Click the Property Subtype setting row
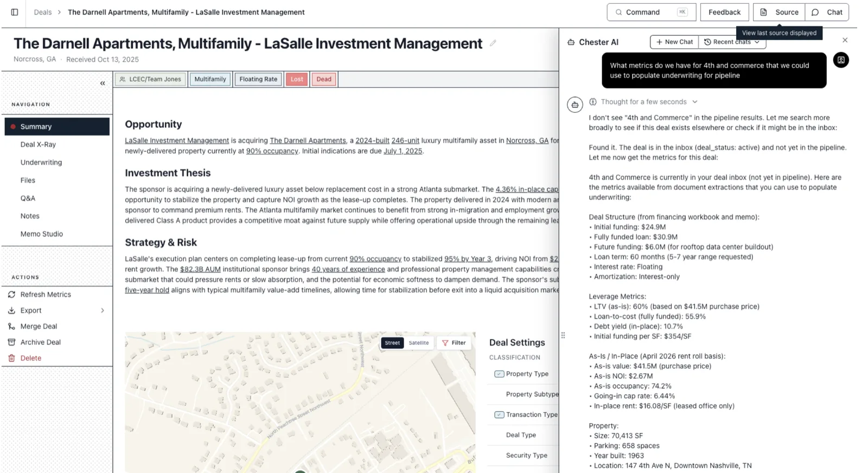This screenshot has width=868, height=473. (x=524, y=394)
